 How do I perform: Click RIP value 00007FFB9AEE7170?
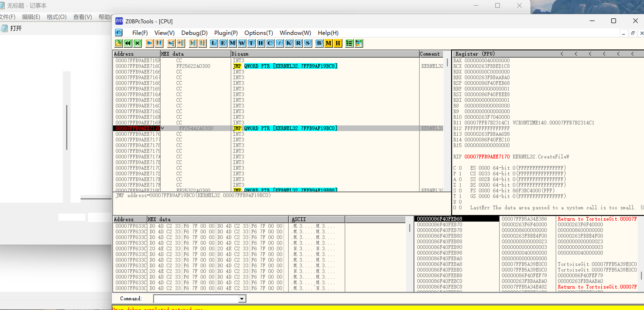point(487,157)
